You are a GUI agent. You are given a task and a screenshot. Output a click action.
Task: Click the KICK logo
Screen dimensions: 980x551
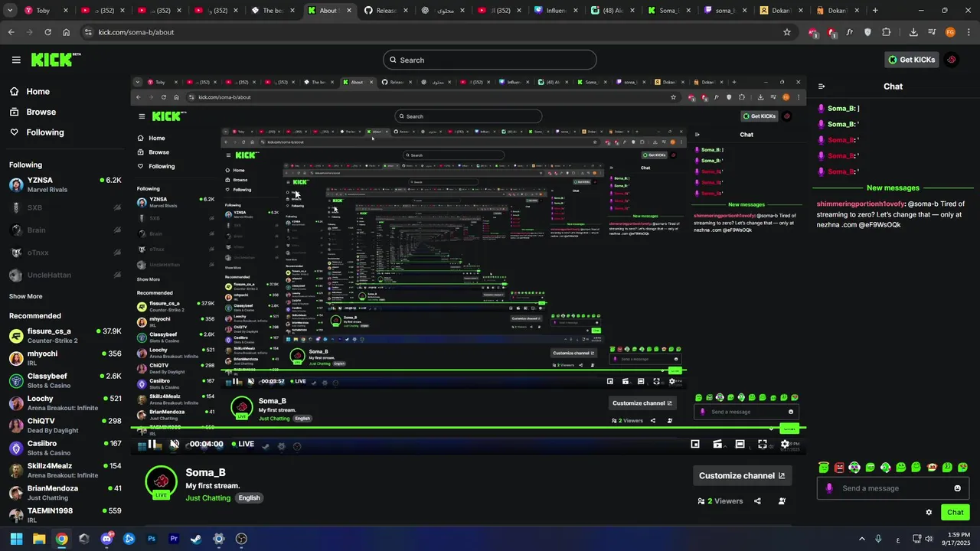(x=55, y=60)
